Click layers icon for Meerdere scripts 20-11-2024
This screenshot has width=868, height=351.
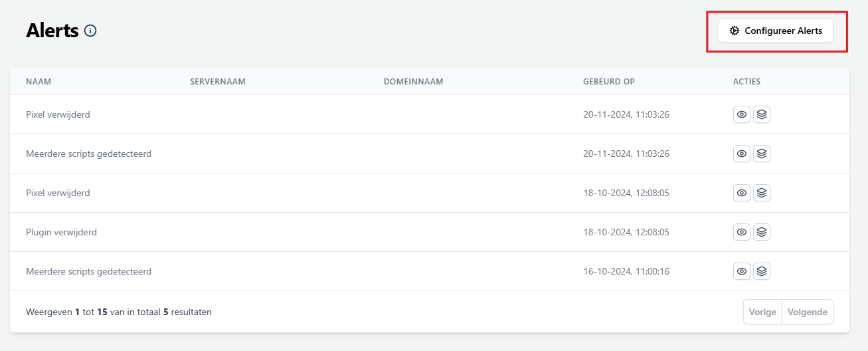[x=762, y=154]
